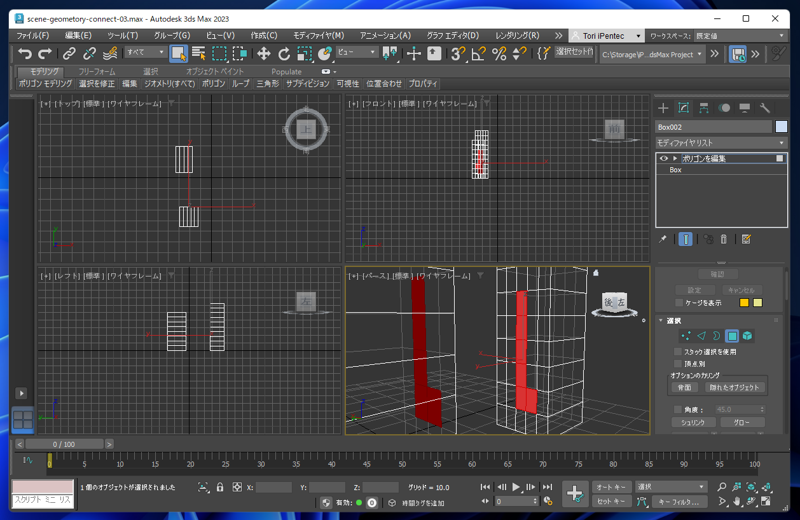The width and height of the screenshot is (800, 520).
Task: Toggle オートキー auto key mode
Action: 611,487
